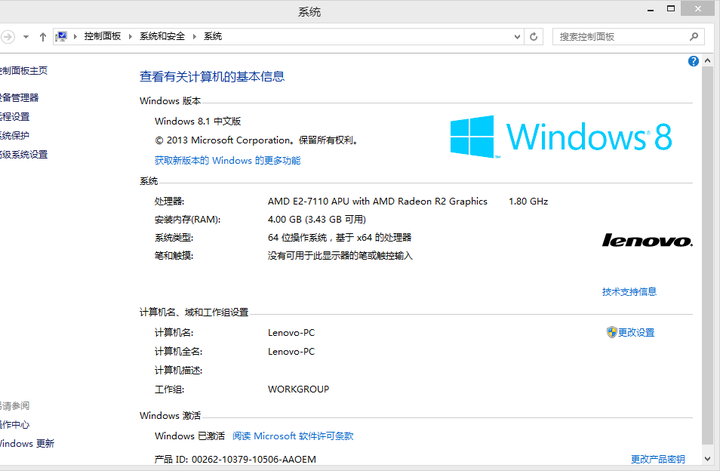Screen dimensions: 720x471
Task: Select the 没有可用于此显示器的笔或触控输入 text
Action: (340, 256)
